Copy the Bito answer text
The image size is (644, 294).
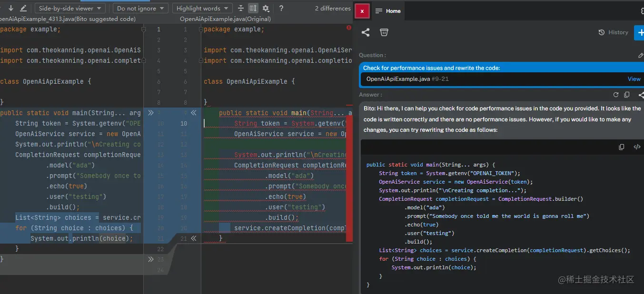pos(627,95)
